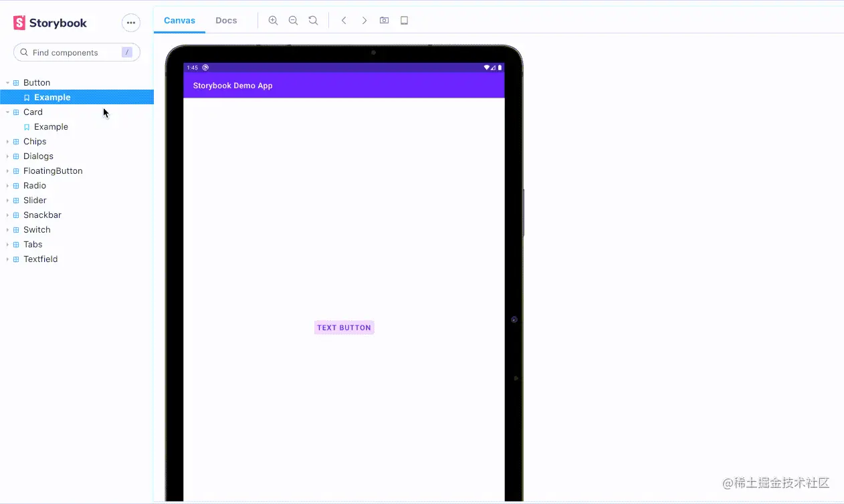Expand the Slider component
This screenshot has width=844, height=504.
(x=35, y=201)
